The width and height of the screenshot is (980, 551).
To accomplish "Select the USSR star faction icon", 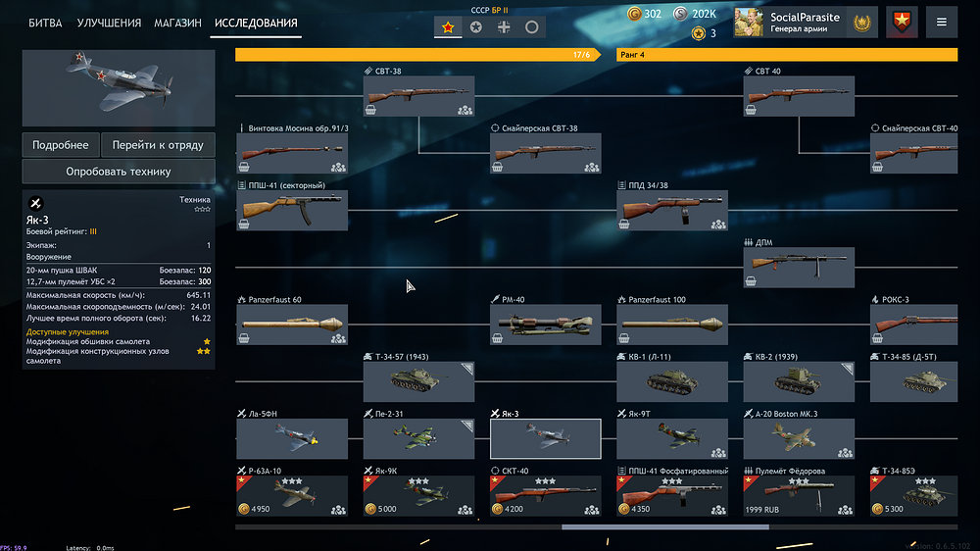I will coord(448,26).
